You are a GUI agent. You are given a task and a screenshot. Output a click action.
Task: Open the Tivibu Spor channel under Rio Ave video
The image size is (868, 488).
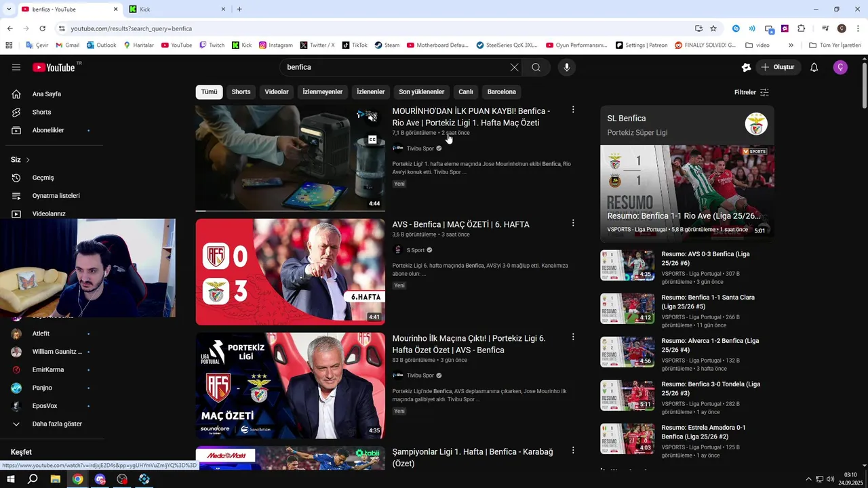(420, 148)
